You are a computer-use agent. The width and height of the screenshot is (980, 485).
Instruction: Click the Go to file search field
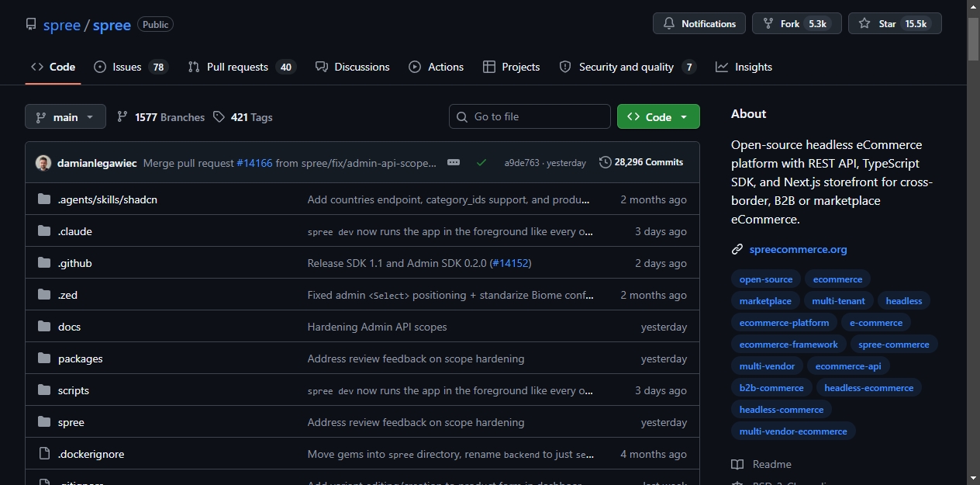coord(530,116)
